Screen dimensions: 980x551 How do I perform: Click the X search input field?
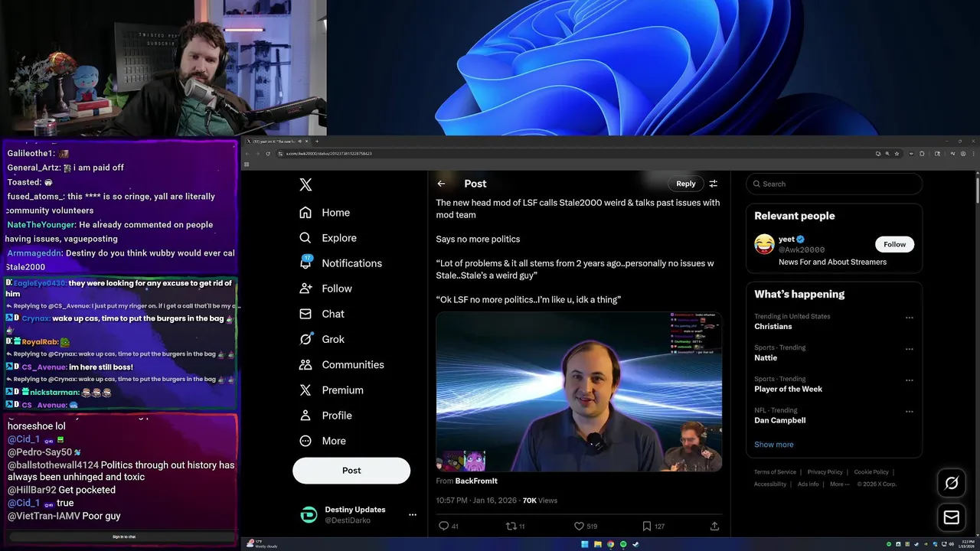pos(835,184)
